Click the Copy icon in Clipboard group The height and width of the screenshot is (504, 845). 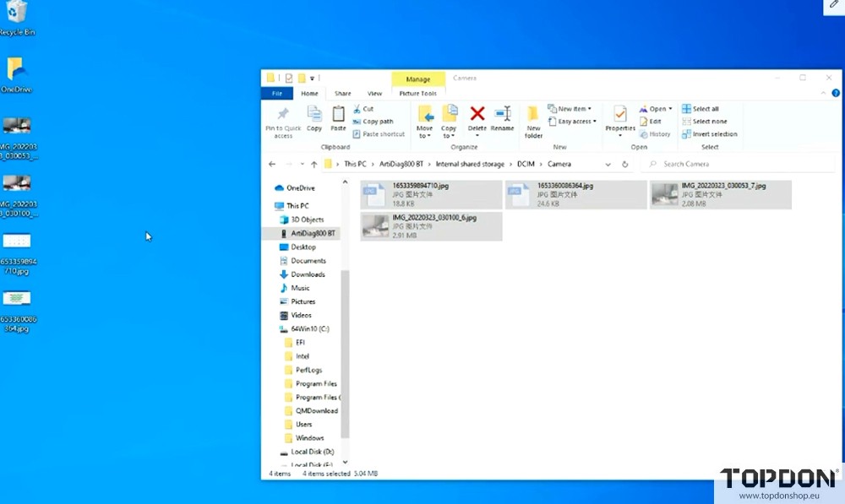(314, 114)
